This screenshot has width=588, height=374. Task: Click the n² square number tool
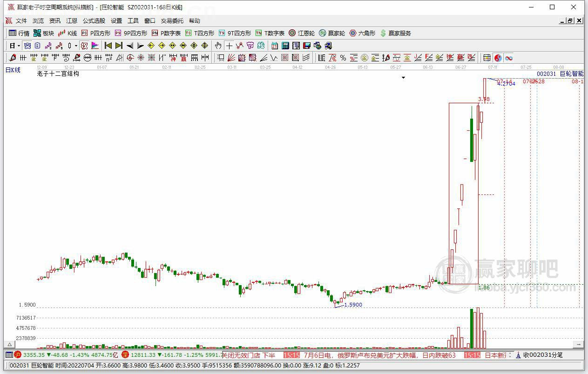(x=109, y=58)
